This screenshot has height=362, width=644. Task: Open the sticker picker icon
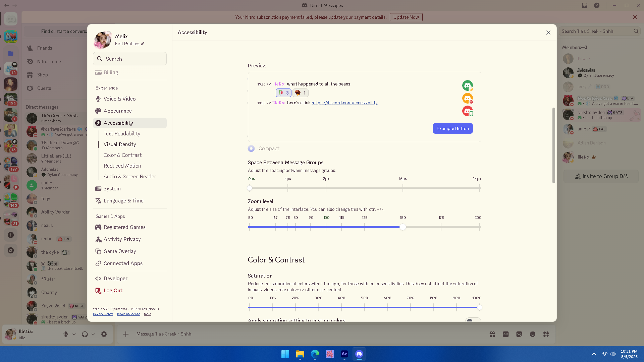pyautogui.click(x=519, y=334)
